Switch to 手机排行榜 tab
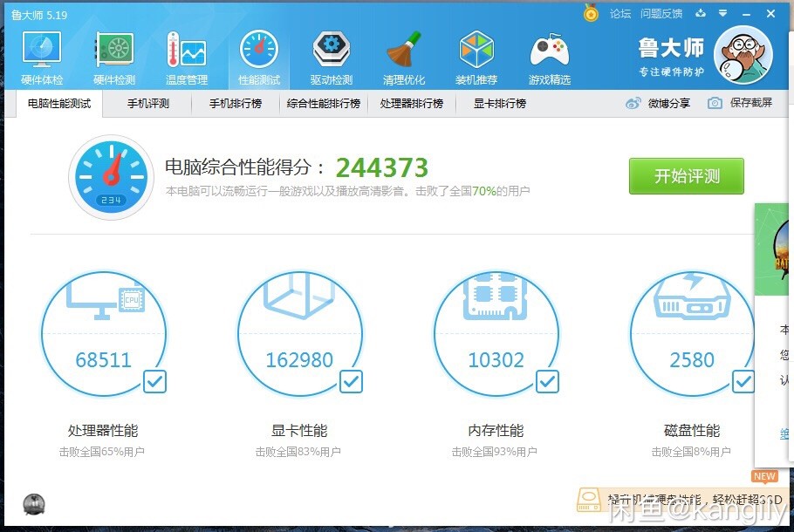794x532 pixels. pos(236,104)
